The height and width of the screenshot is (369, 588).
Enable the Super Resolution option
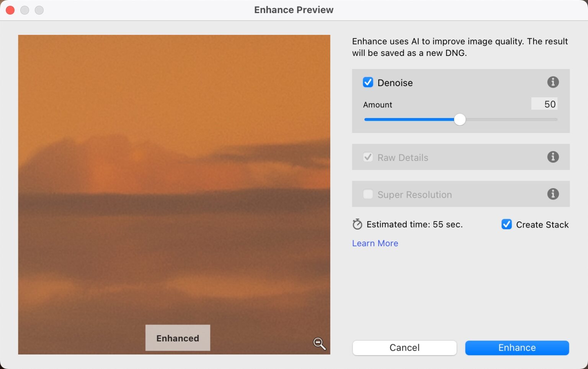tap(367, 194)
